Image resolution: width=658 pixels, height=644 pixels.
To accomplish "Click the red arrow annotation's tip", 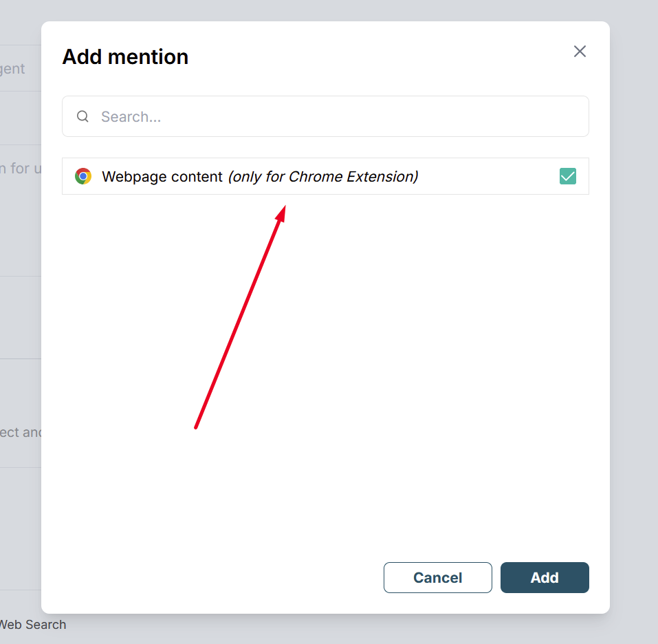I will tap(285, 206).
